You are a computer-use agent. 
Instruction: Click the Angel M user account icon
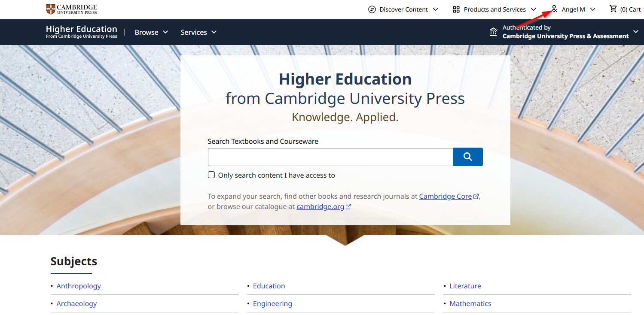(554, 9)
